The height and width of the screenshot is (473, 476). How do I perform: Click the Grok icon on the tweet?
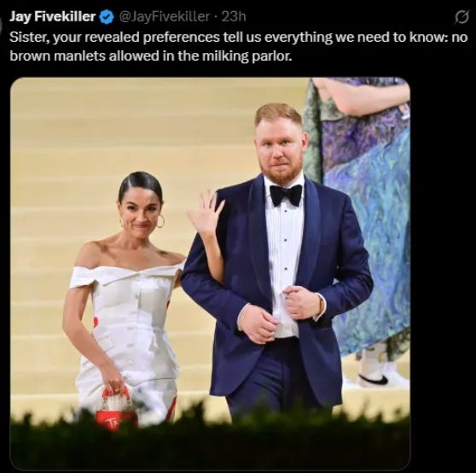pos(461,16)
